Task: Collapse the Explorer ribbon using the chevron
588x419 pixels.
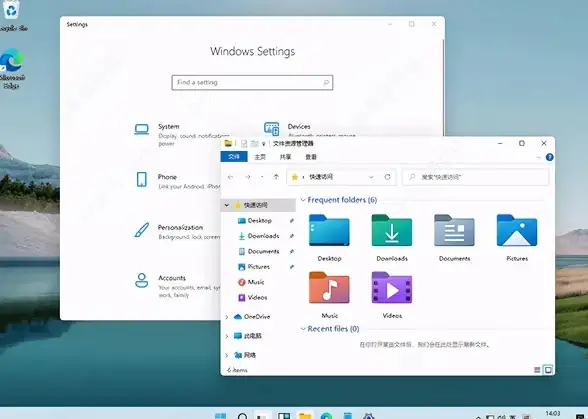Action: pos(538,158)
